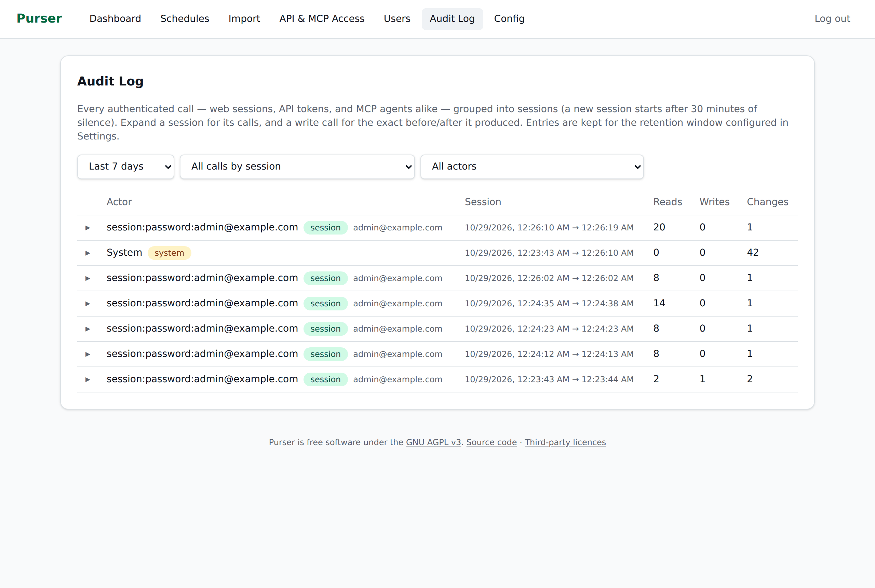
Task: Open API & MCP Access
Action: coord(322,19)
